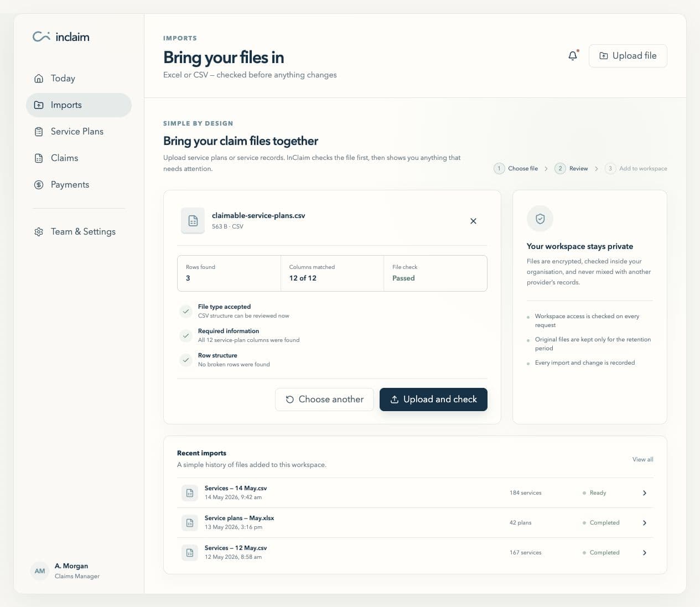Viewport: 700px width, 607px height.
Task: Select step 3 Add to workspace
Action: tap(636, 168)
